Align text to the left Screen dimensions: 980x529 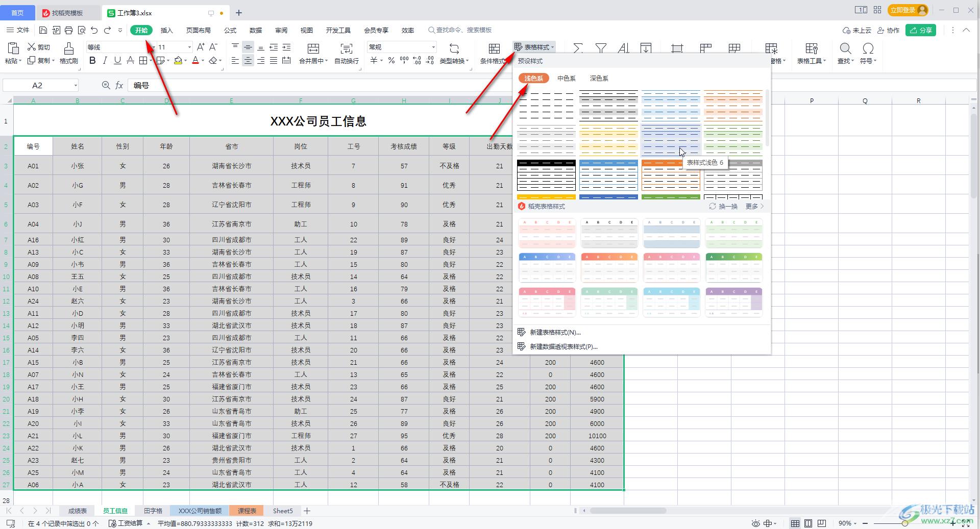coord(235,61)
